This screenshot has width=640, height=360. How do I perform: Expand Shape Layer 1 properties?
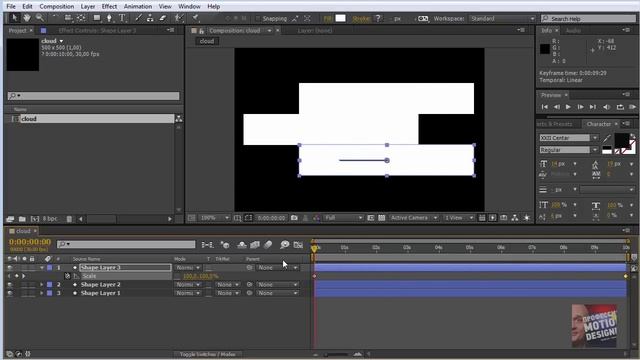42,293
